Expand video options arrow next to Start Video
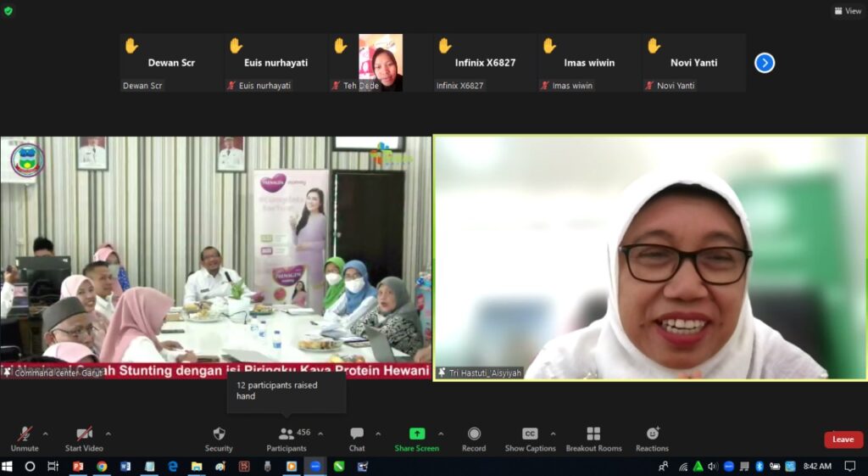Viewport: 868px width, 476px height. pyautogui.click(x=108, y=434)
